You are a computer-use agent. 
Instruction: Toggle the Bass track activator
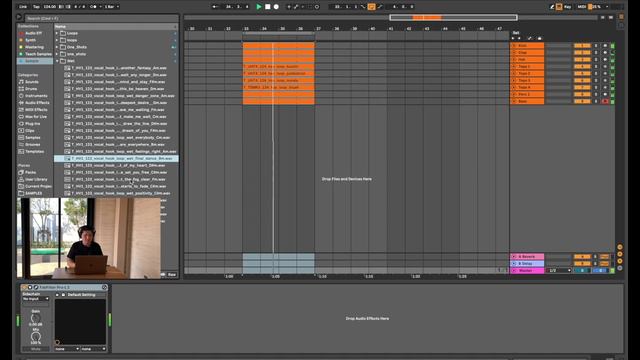coord(582,101)
